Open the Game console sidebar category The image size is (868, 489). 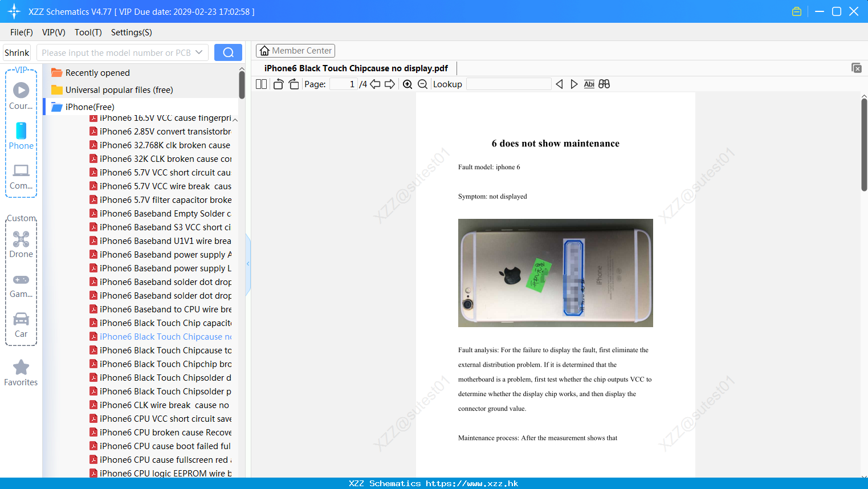pos(21,286)
